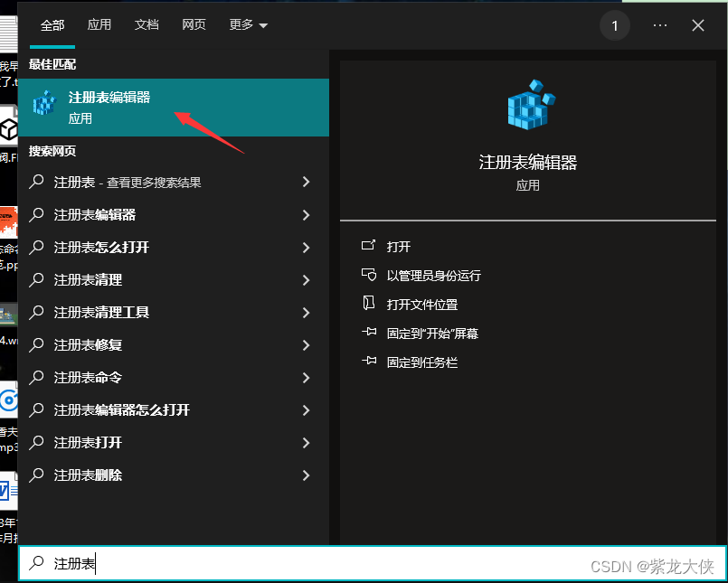This screenshot has height=583, width=728.
Task: Choose 以管理员身份运行
Action: pyautogui.click(x=434, y=276)
